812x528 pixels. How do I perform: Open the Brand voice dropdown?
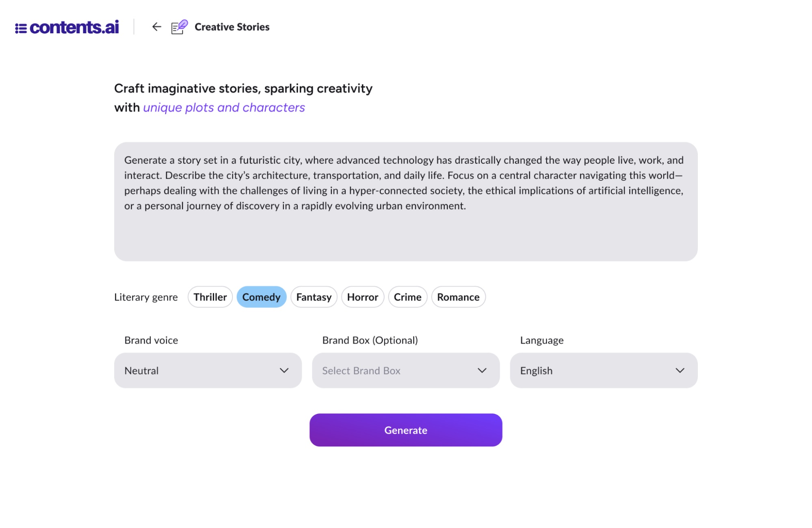[208, 370]
